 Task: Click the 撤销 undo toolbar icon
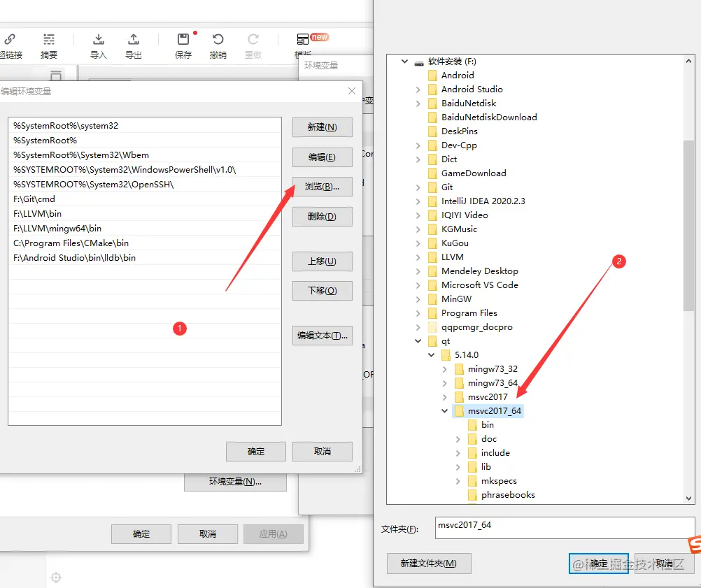tap(218, 40)
